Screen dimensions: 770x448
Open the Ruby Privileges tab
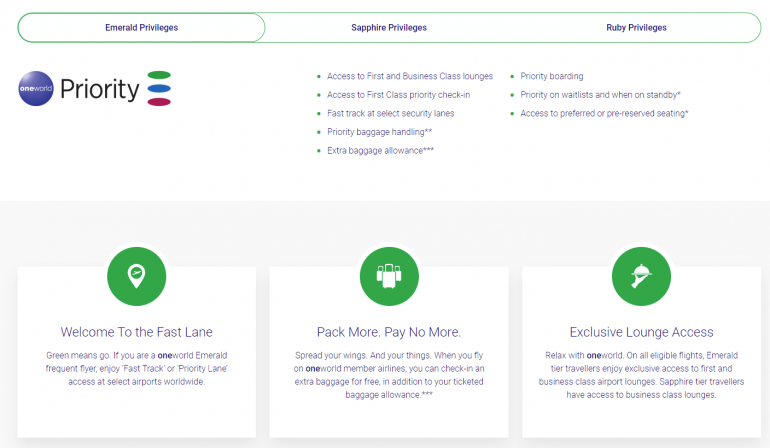[636, 28]
